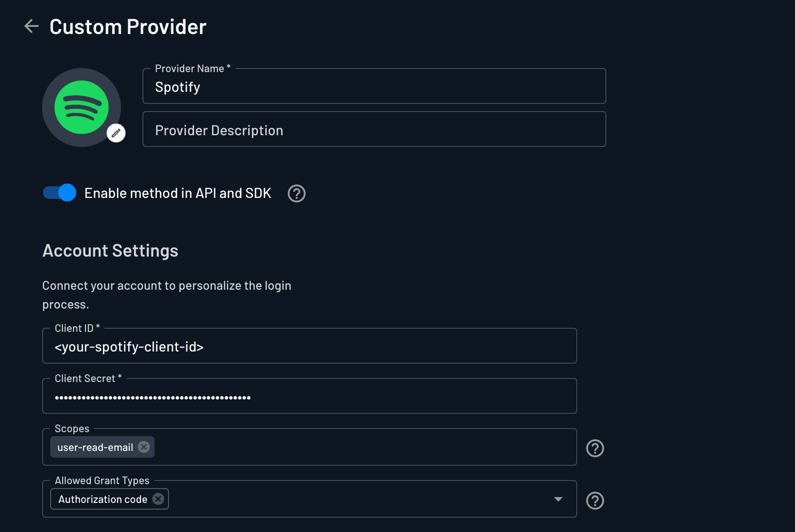The height and width of the screenshot is (532, 795).
Task: Click the user-read-email scope label
Action: tap(95, 446)
